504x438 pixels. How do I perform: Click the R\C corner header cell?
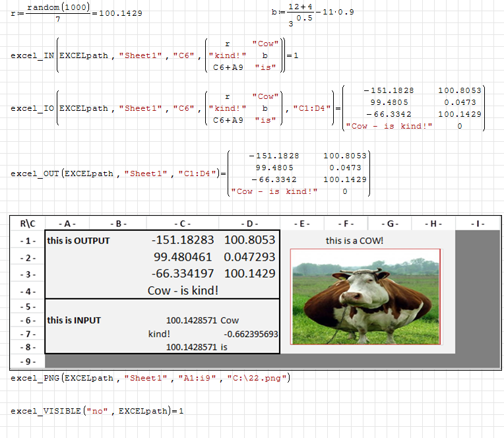coord(27,224)
